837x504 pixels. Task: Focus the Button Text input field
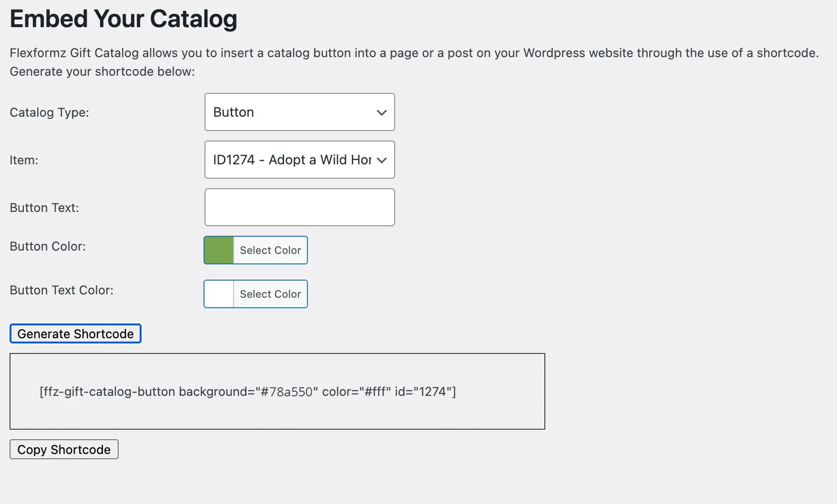pos(299,207)
